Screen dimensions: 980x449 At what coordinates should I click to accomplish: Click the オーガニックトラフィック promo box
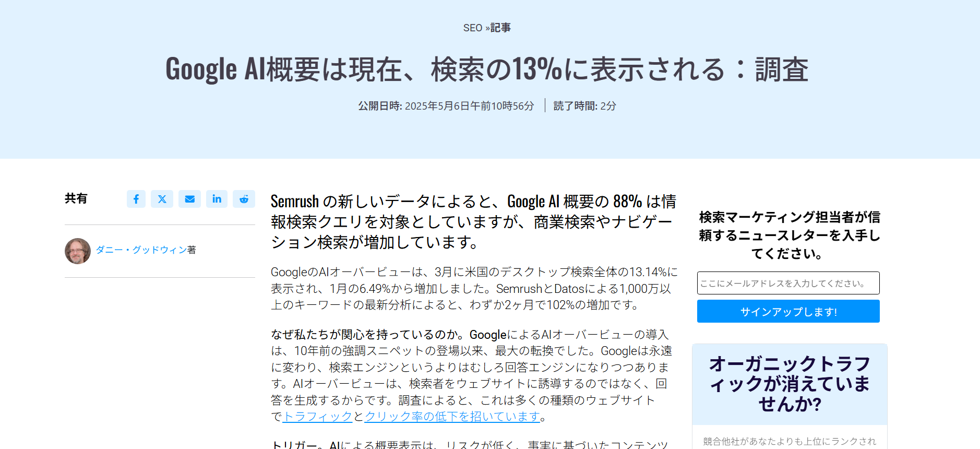(789, 384)
